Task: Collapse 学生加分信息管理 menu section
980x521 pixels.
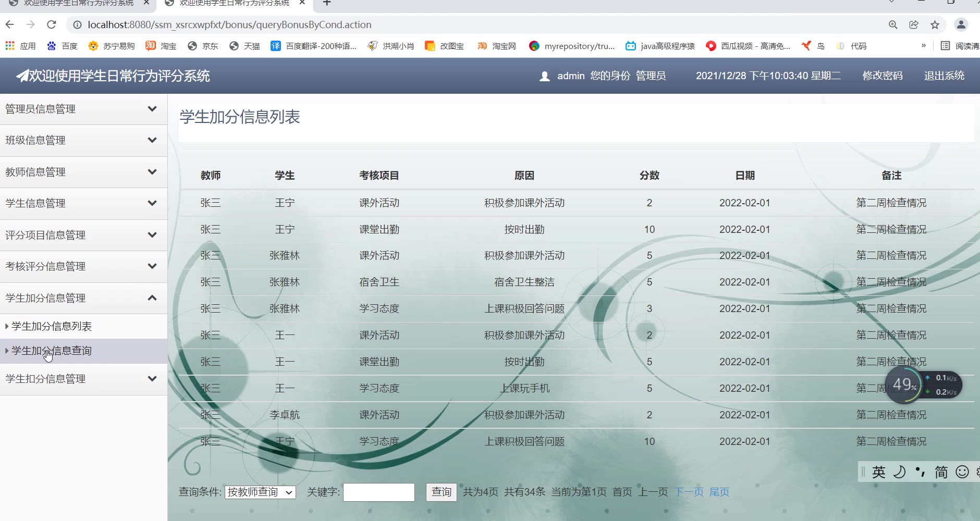Action: coord(83,298)
